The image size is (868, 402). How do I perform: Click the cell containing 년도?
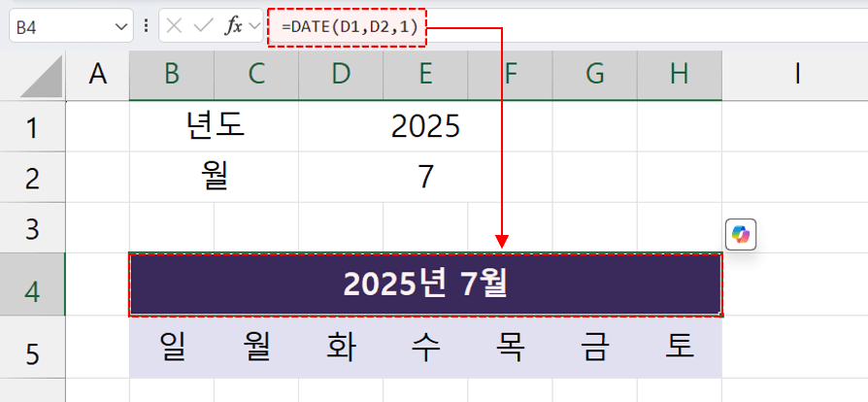point(215,126)
